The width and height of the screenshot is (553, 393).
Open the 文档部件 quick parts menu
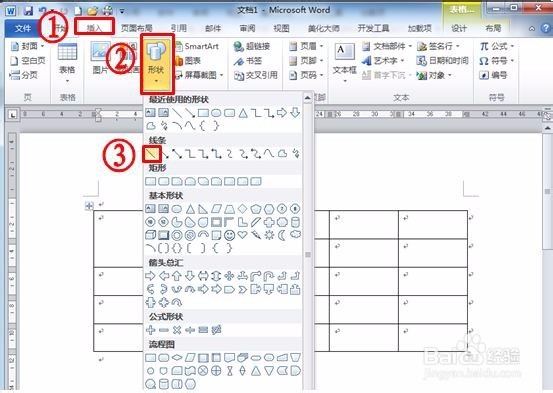click(x=387, y=46)
